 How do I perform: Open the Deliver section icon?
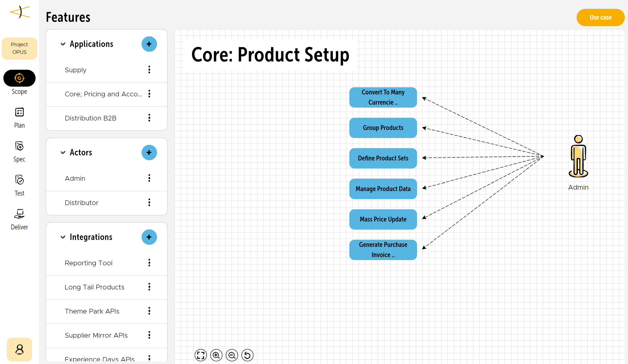[19, 214]
